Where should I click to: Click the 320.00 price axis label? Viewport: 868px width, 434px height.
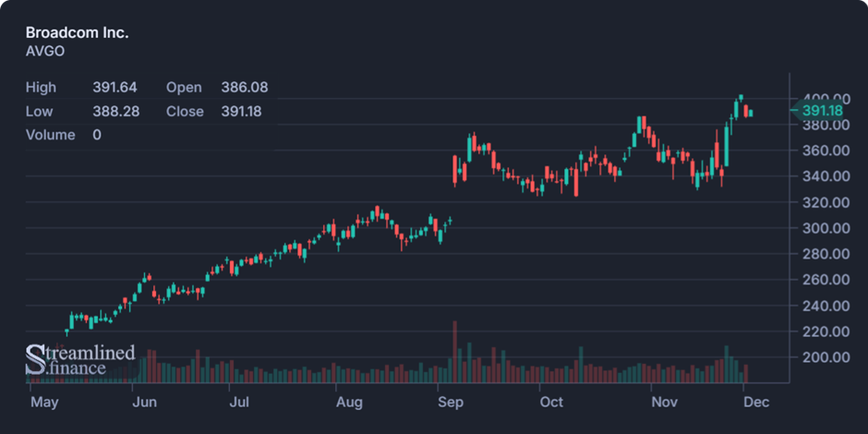[825, 202]
